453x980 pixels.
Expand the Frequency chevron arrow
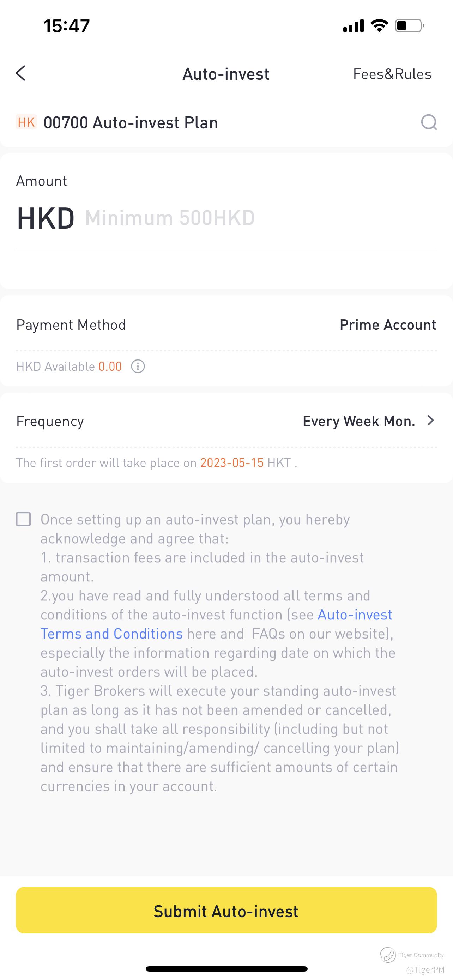tap(430, 421)
